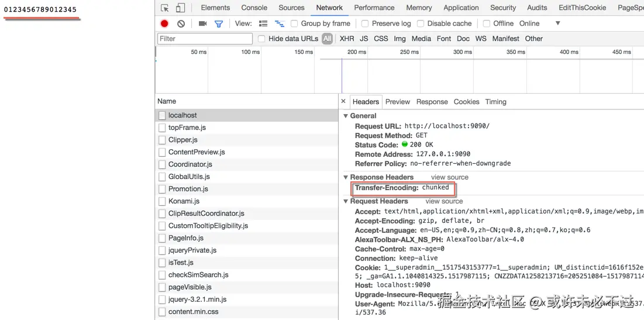The height and width of the screenshot is (320, 644).
Task: Open the Application tab
Action: 461,8
